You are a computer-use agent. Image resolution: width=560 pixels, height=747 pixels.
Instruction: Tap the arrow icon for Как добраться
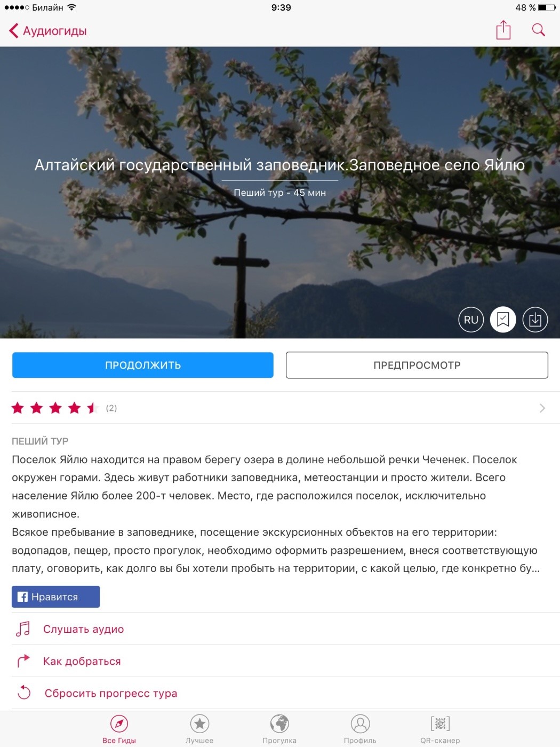[23, 661]
